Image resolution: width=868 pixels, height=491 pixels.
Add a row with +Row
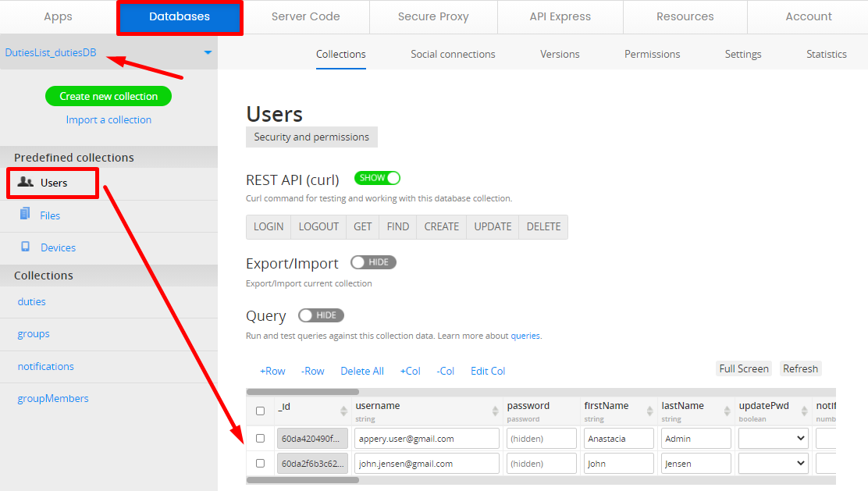tap(272, 372)
